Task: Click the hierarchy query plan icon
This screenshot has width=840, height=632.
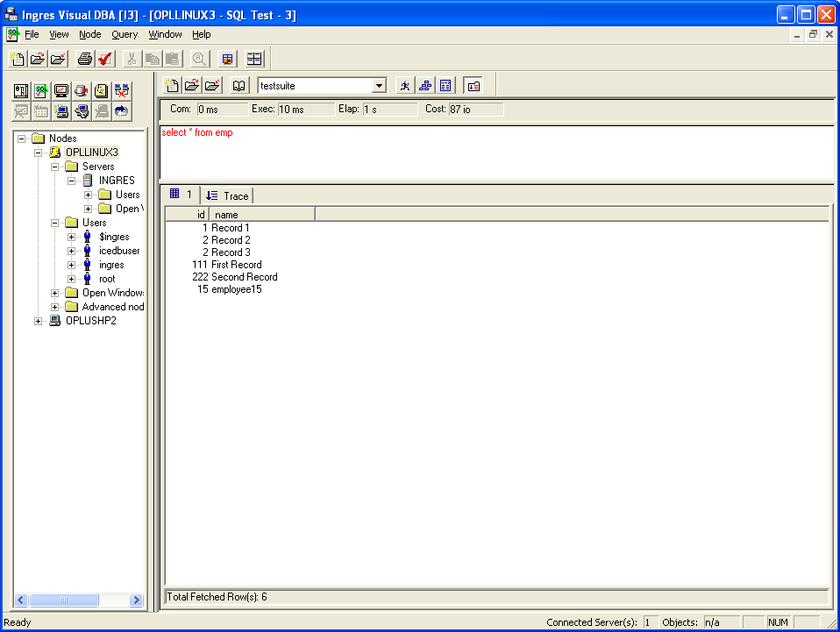Action: (x=425, y=86)
